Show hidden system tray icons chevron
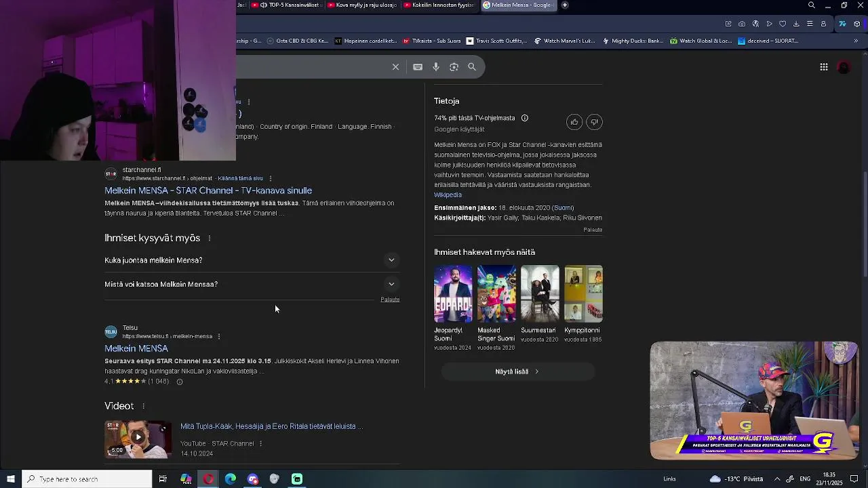Image resolution: width=868 pixels, height=488 pixels. [777, 479]
